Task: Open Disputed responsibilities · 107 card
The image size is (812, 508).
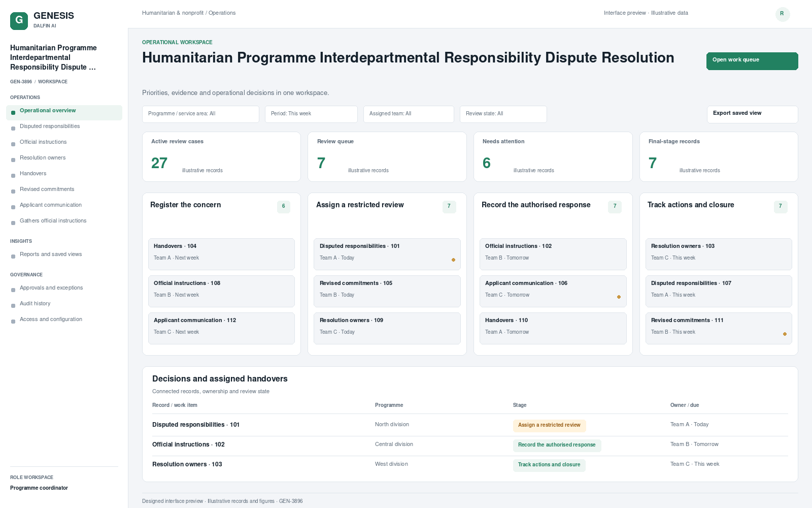Action: click(x=719, y=291)
